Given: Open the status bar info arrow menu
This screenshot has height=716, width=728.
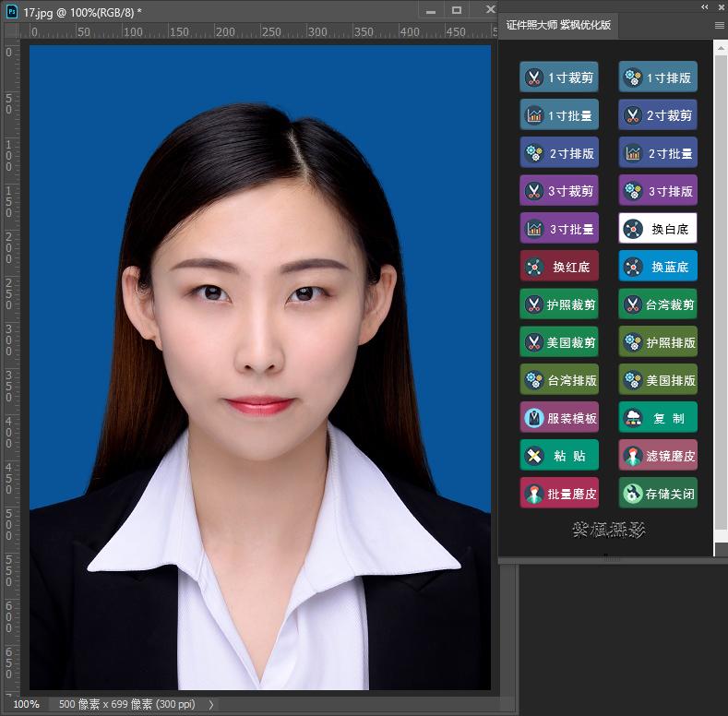Looking at the screenshot, I should [211, 704].
